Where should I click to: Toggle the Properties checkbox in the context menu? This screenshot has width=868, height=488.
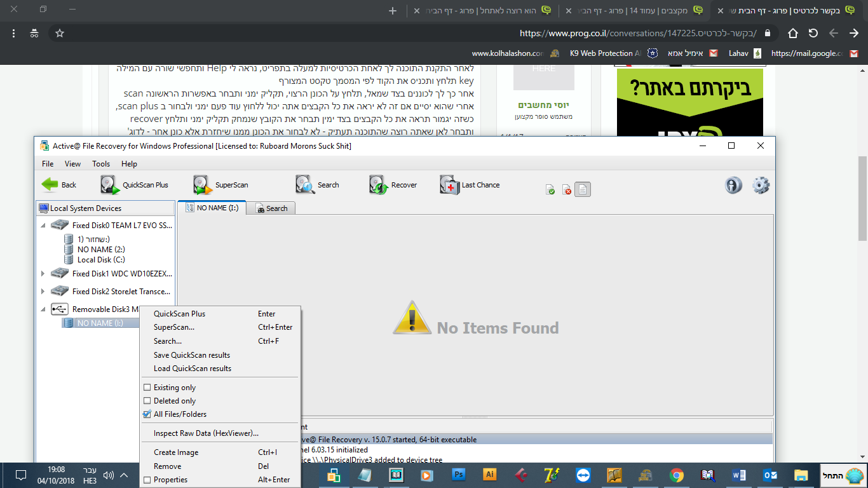click(x=147, y=480)
